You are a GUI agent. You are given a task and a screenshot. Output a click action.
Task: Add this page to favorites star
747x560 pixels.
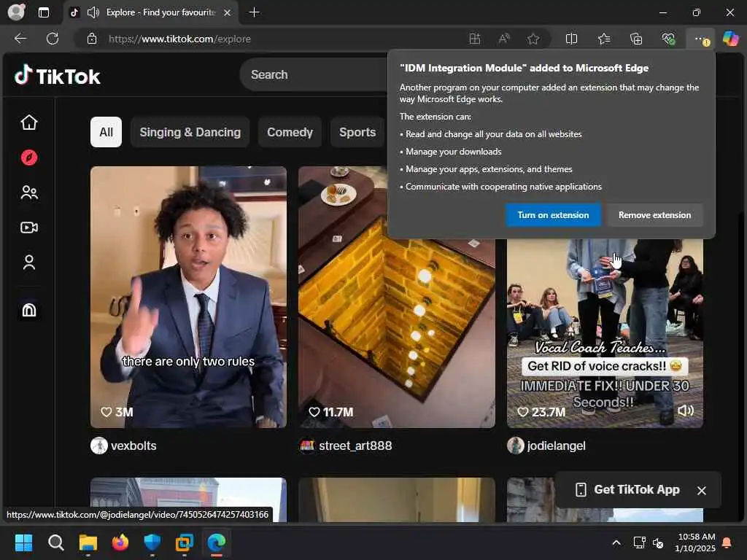[533, 39]
